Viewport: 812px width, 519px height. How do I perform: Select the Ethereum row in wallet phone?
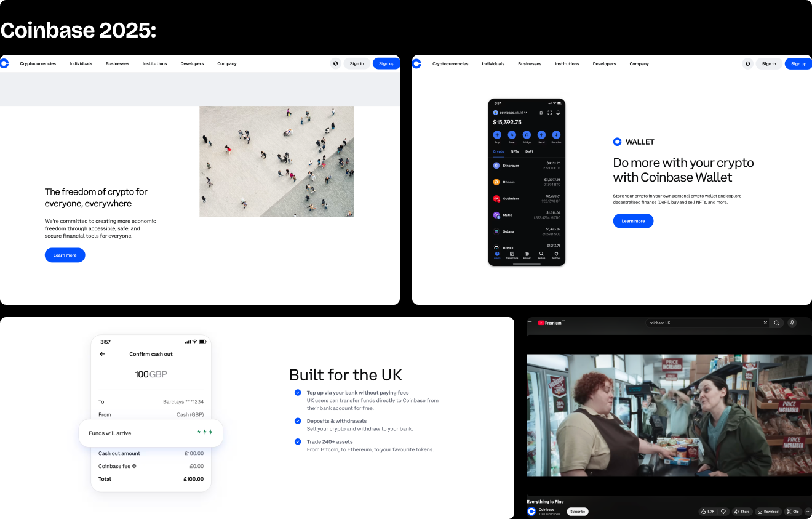click(527, 166)
